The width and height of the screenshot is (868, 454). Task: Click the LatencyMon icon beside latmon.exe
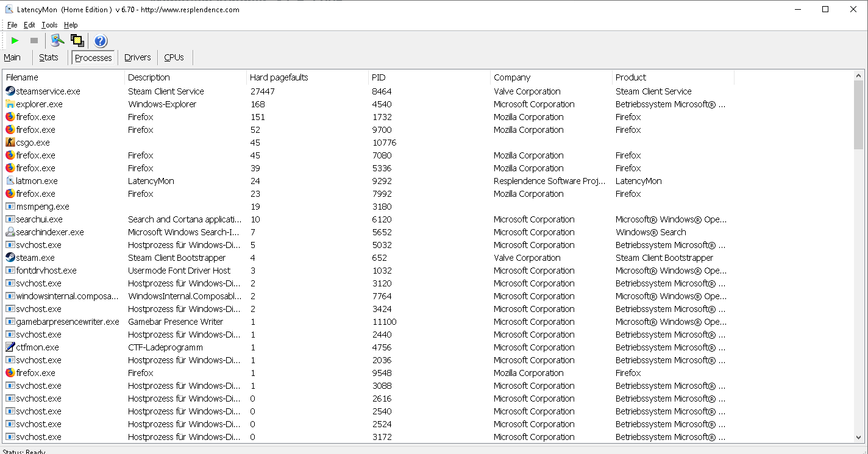click(9, 180)
